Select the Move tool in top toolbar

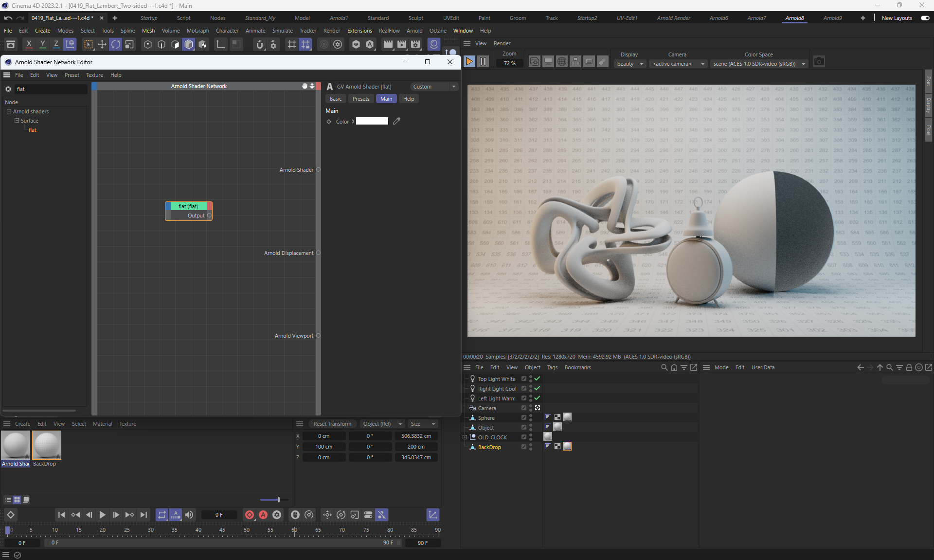tap(102, 45)
